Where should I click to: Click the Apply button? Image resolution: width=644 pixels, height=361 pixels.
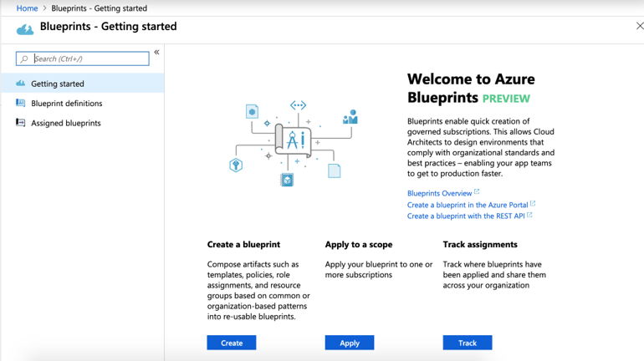click(350, 343)
